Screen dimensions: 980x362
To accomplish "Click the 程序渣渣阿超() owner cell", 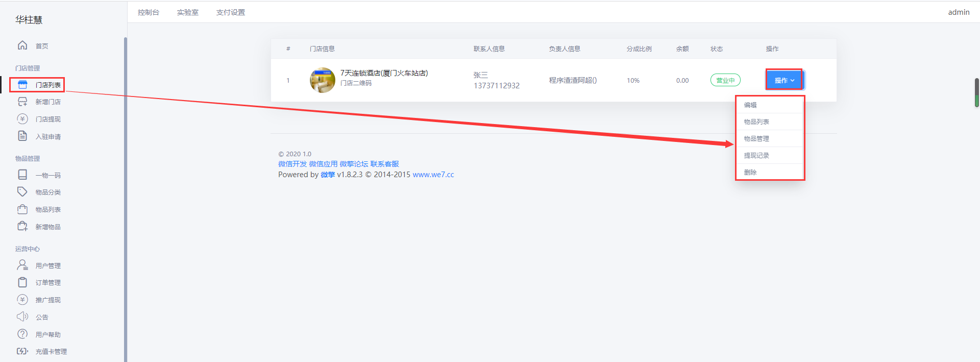I will [573, 80].
